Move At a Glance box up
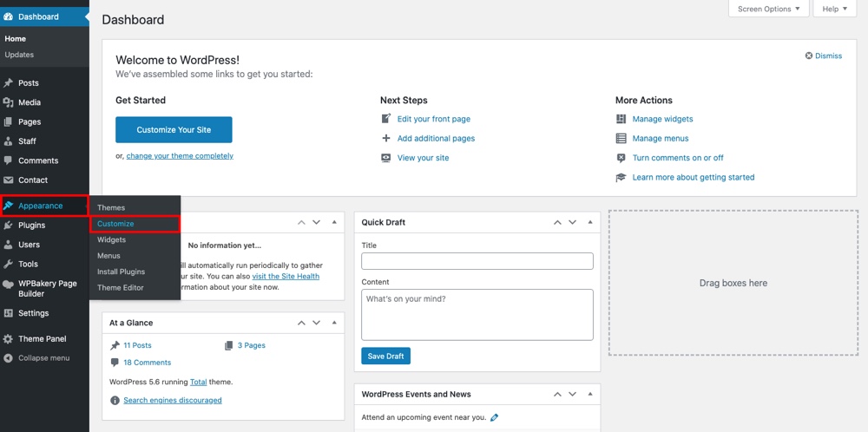Screen dimensions: 868x432 coord(301,323)
